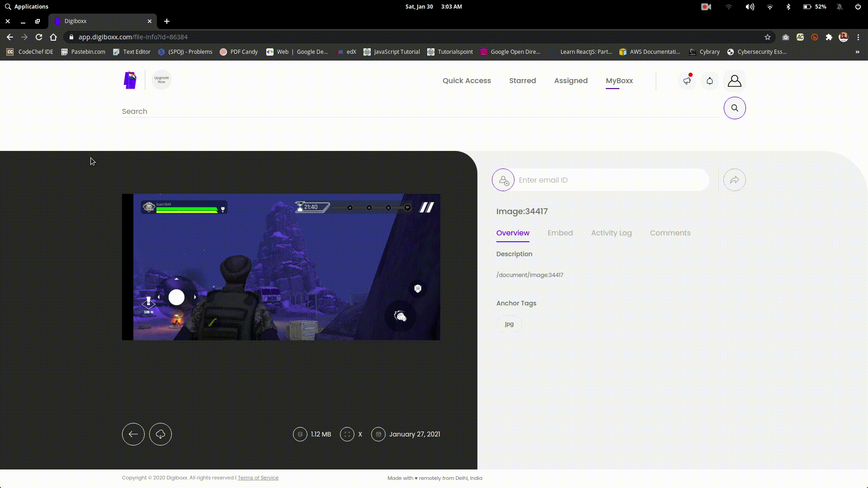Open the Comments tab
The image size is (868, 488).
pyautogui.click(x=670, y=233)
